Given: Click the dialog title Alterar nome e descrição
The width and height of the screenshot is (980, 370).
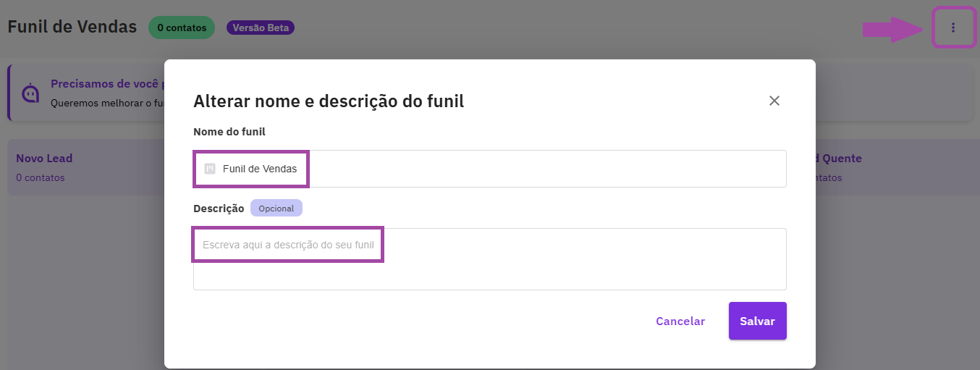Looking at the screenshot, I should click(329, 101).
